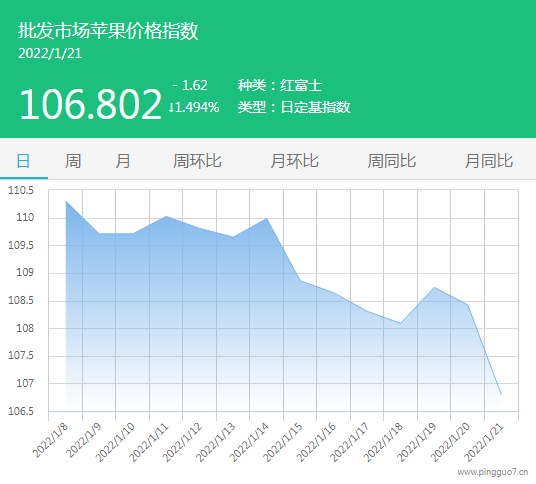Screen dimensions: 536x484
Task: Click the 2022/1/11 x-axis date label
Action: 149,443
